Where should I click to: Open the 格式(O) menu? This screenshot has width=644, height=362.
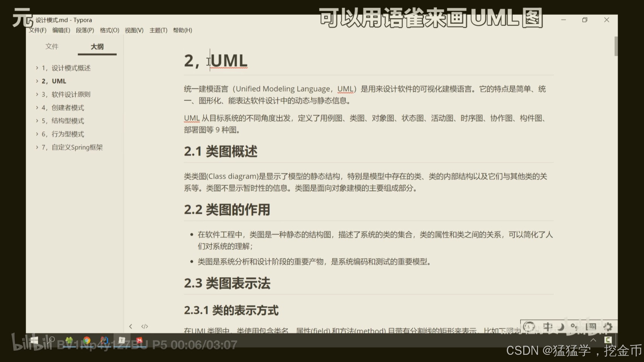pos(109,30)
